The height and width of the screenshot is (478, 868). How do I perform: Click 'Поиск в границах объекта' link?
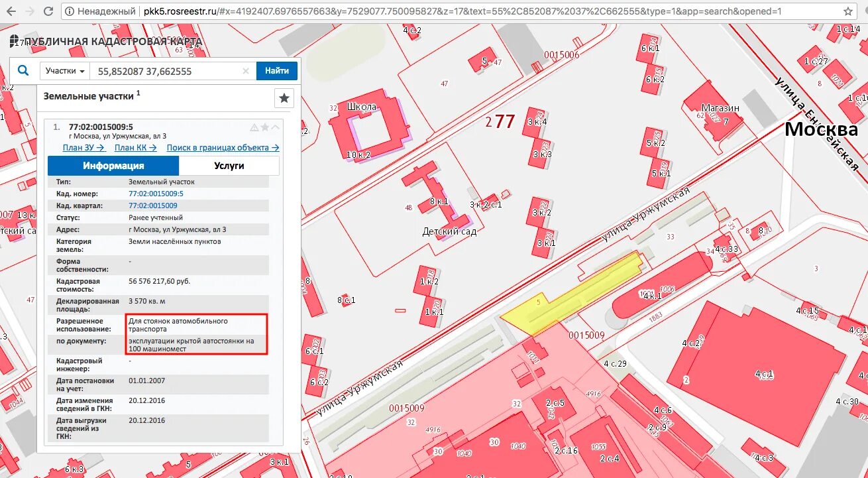[x=223, y=148]
